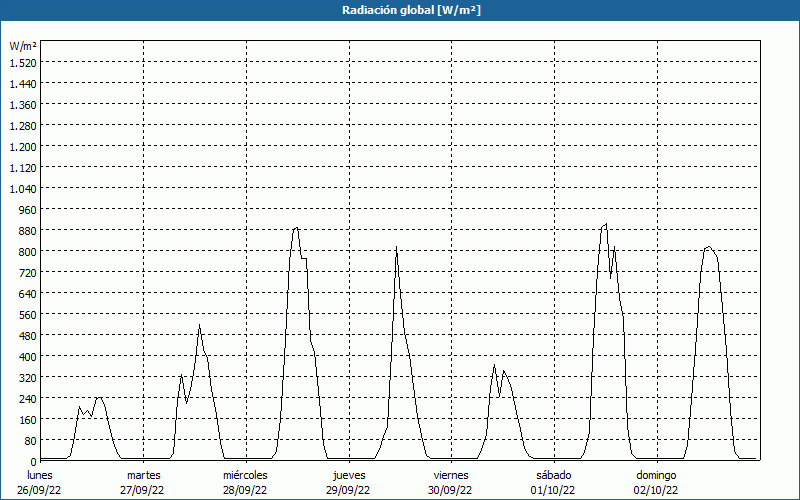
Task: Select the 02/10/22 date label
Action: point(656,490)
